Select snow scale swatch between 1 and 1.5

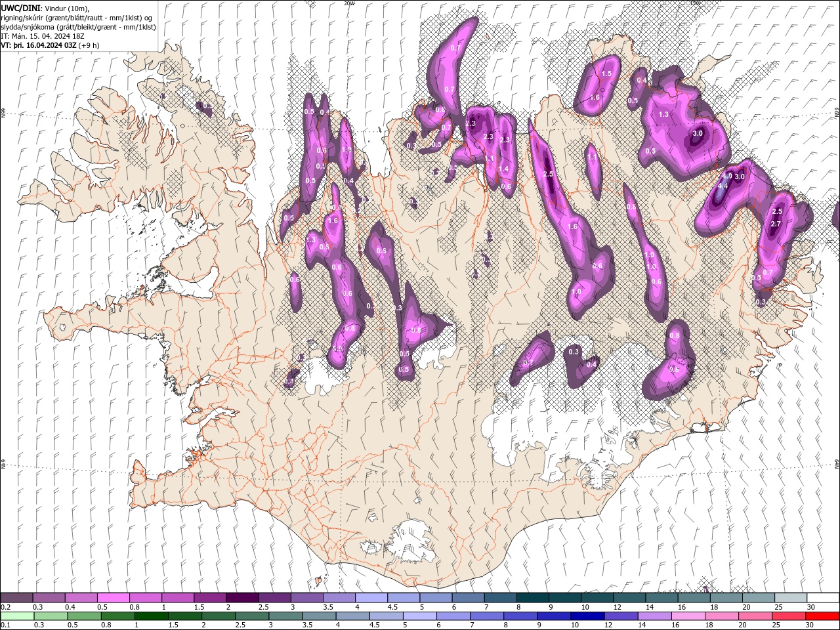(x=178, y=598)
